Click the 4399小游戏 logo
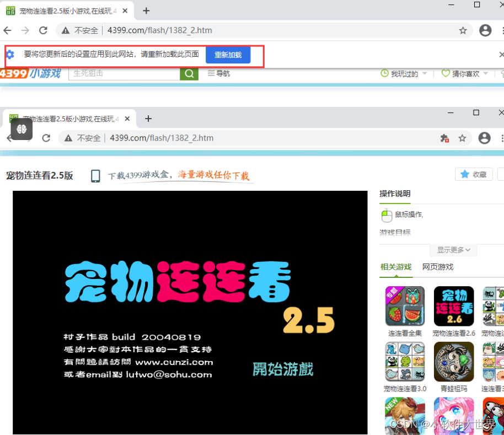The width and height of the screenshot is (504, 435). pyautogui.click(x=30, y=73)
